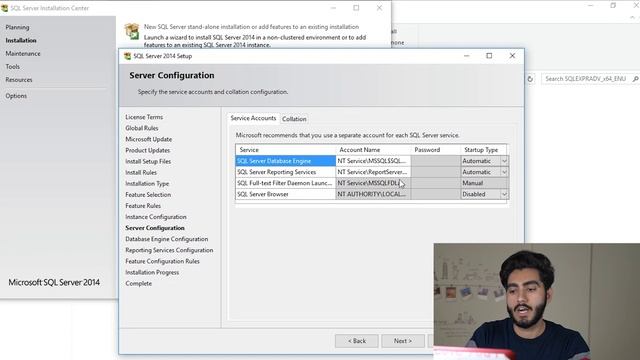The width and height of the screenshot is (640, 360).
Task: Select the SQL Server Database Engine service row
Action: [285, 161]
